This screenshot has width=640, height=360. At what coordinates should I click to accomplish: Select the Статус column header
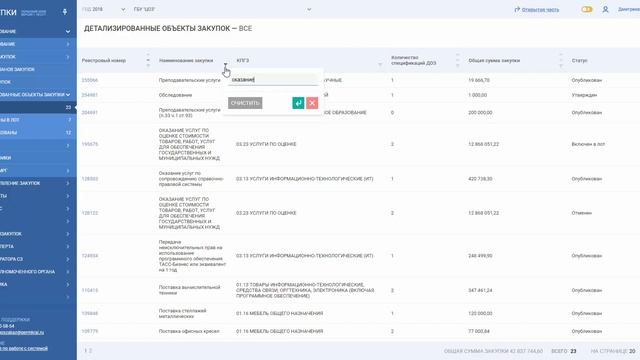579,60
